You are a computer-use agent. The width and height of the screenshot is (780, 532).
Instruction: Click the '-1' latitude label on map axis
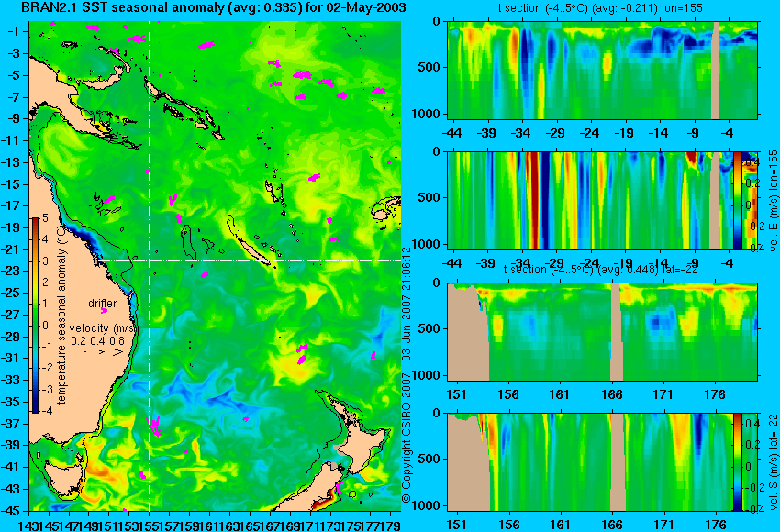13,31
